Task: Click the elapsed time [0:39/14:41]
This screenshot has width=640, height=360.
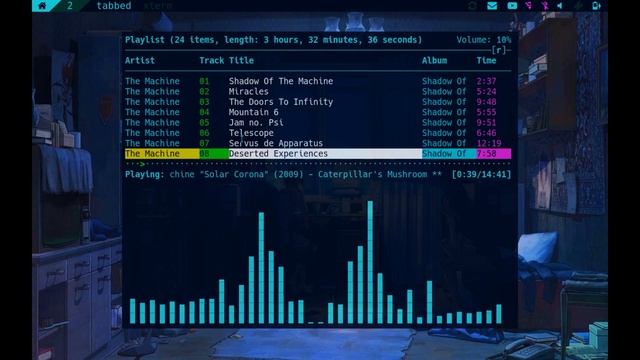Action: click(x=481, y=174)
